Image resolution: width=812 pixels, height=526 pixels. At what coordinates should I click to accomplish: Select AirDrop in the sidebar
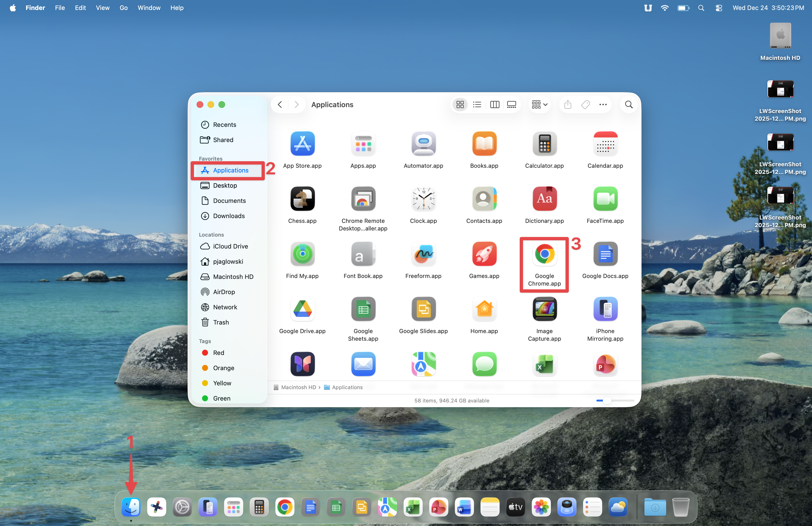[x=223, y=292]
